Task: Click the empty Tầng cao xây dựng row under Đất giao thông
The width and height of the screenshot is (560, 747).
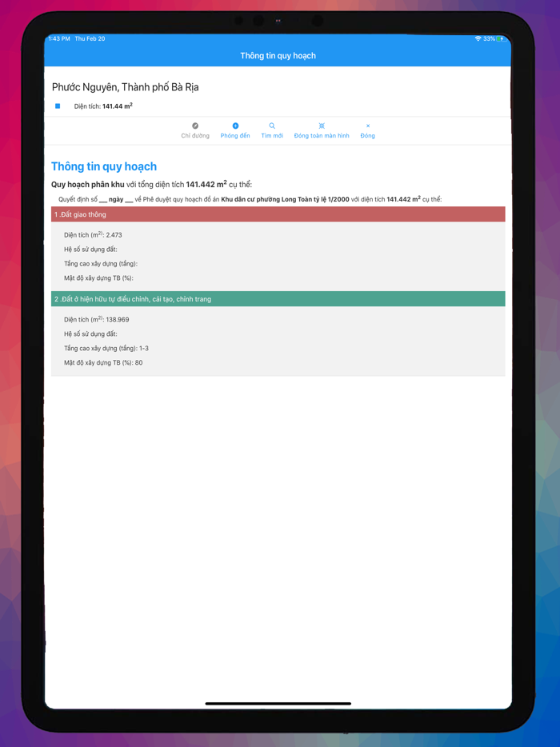Action: (x=101, y=263)
